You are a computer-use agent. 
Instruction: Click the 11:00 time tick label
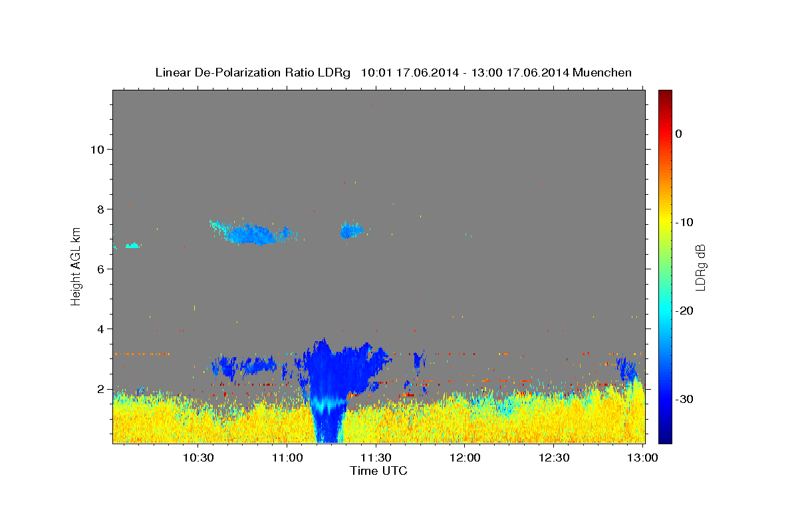point(287,458)
